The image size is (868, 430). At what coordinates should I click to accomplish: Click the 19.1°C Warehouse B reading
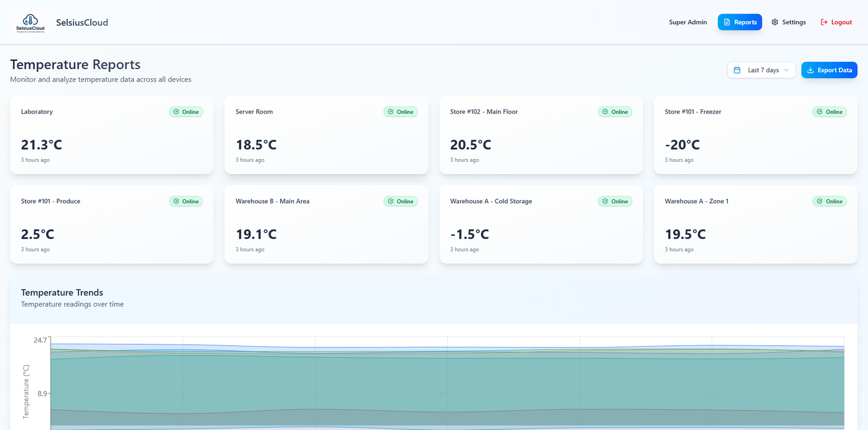256,235
